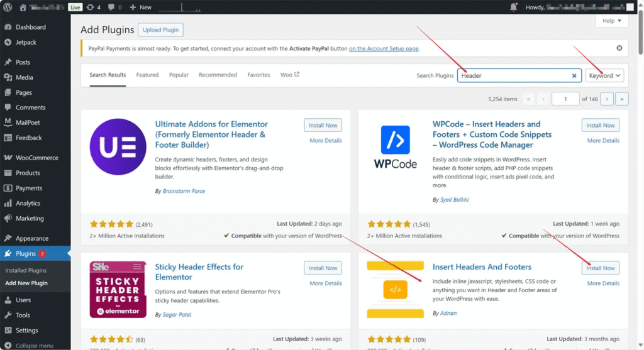Click the Live status badge
Image resolution: width=644 pixels, height=350 pixels.
(x=75, y=8)
